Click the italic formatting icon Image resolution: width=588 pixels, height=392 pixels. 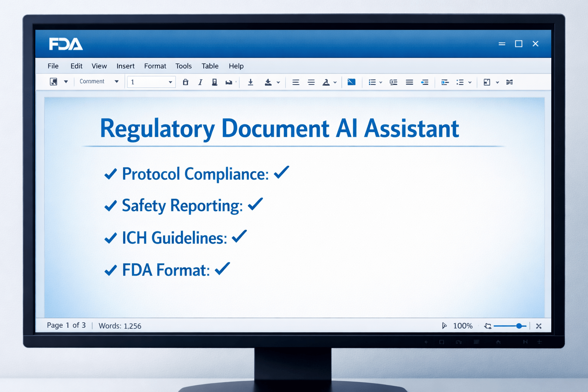click(200, 82)
